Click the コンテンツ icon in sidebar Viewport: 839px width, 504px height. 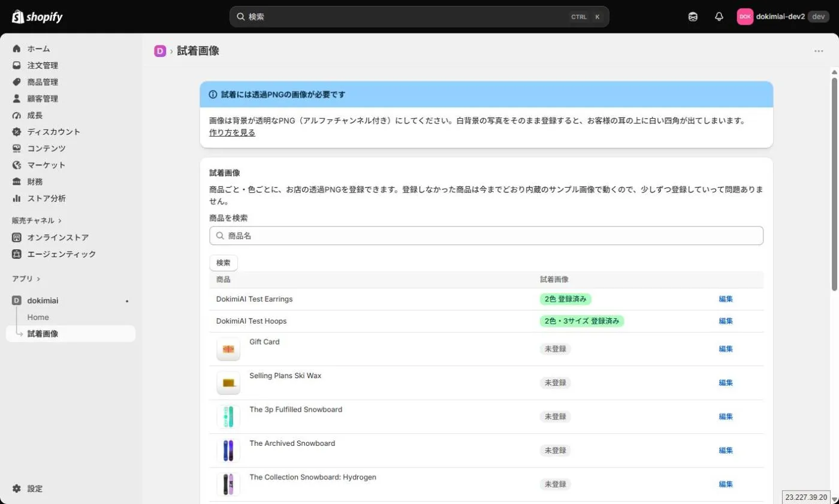17,149
